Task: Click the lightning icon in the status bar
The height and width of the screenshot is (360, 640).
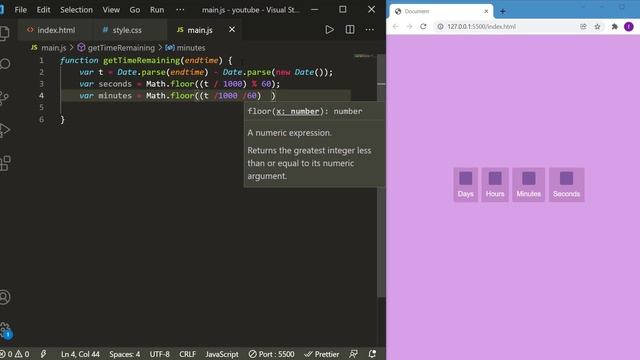Action: pyautogui.click(x=43, y=354)
